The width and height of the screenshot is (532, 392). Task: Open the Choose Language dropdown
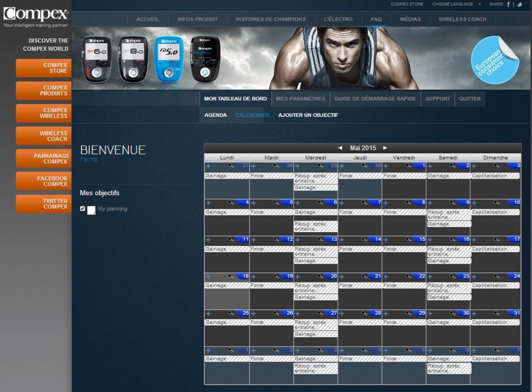tap(455, 4)
